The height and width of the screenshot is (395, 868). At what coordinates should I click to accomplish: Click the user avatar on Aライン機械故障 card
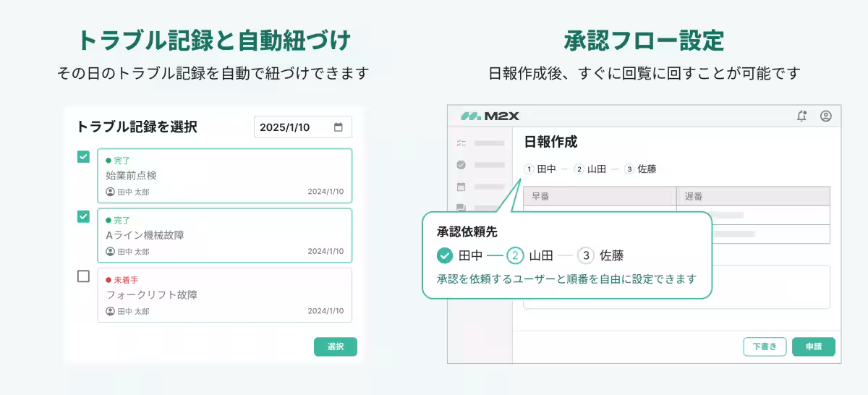tap(111, 251)
